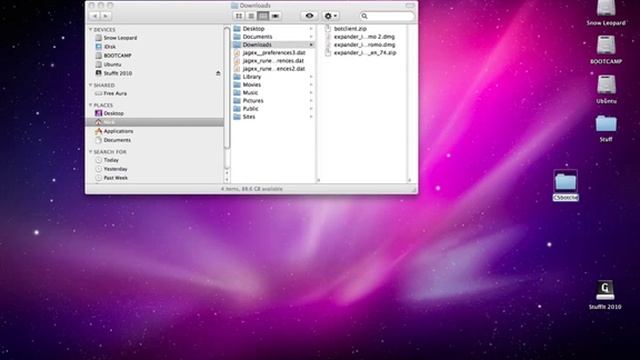
Task: Select expander_i...mo 2.dmg file
Action: [x=360, y=37]
